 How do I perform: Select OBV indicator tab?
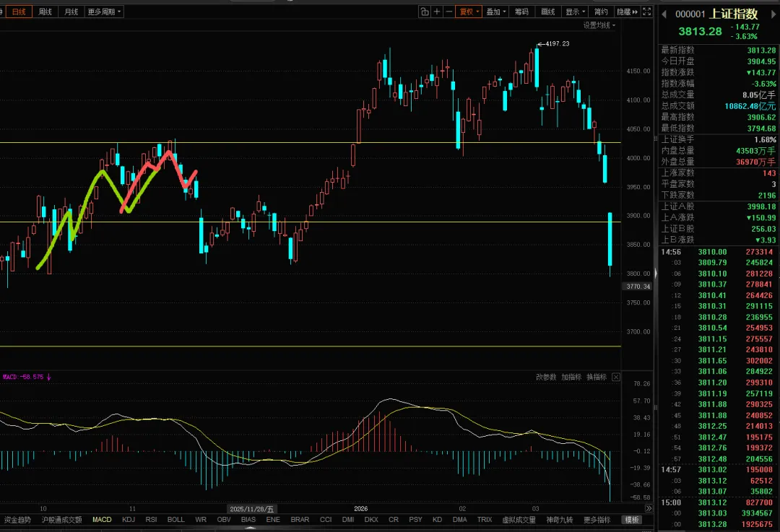pos(224,520)
